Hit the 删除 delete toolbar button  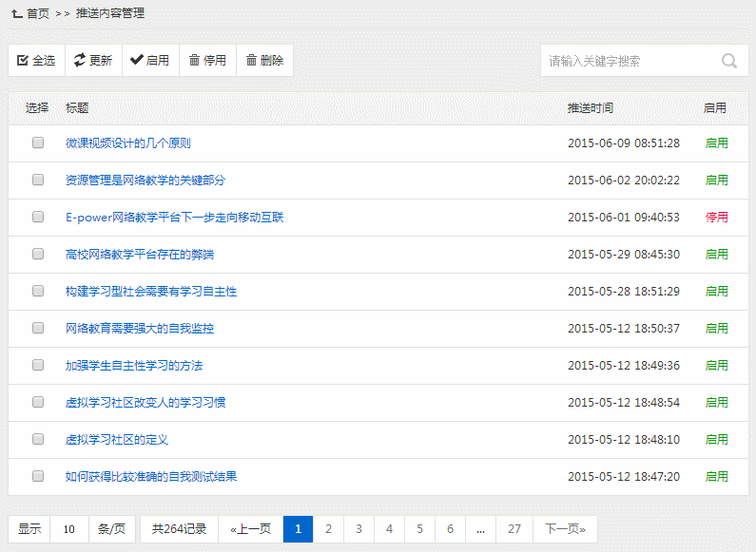point(264,61)
